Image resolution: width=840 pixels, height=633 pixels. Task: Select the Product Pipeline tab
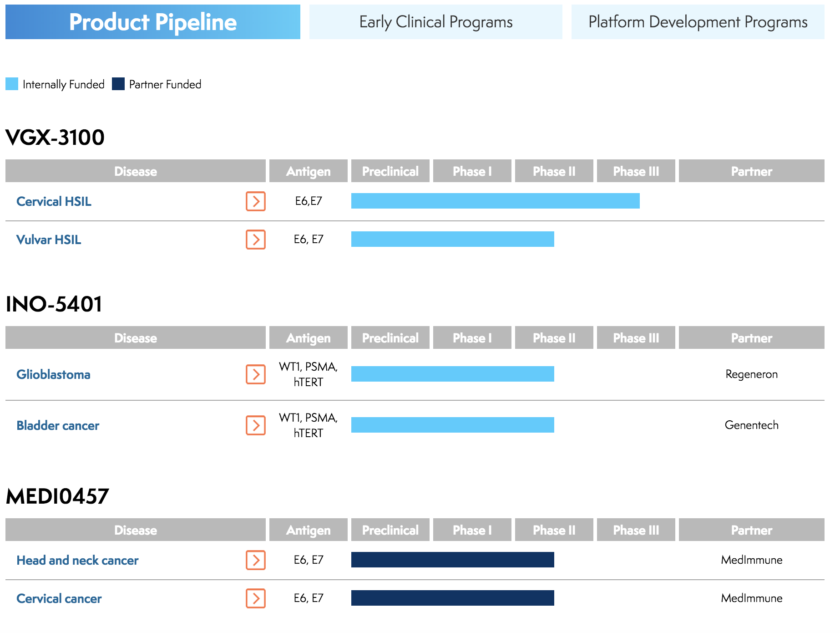click(x=153, y=21)
